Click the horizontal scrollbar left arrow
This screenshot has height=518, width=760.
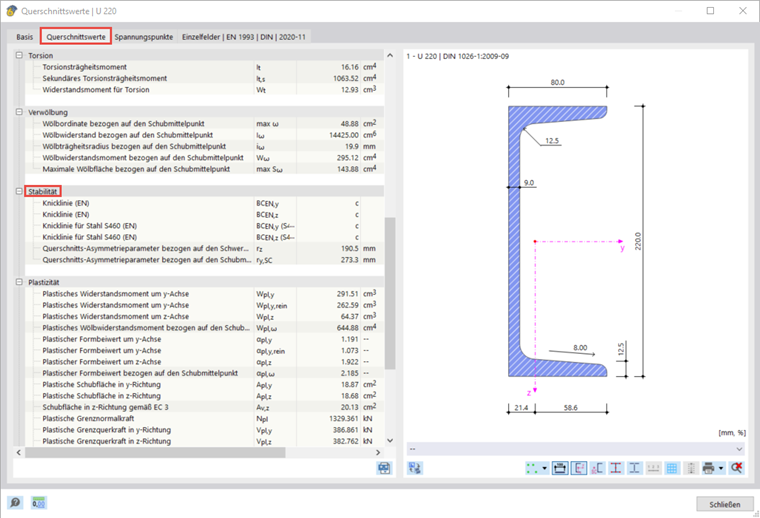point(19,453)
